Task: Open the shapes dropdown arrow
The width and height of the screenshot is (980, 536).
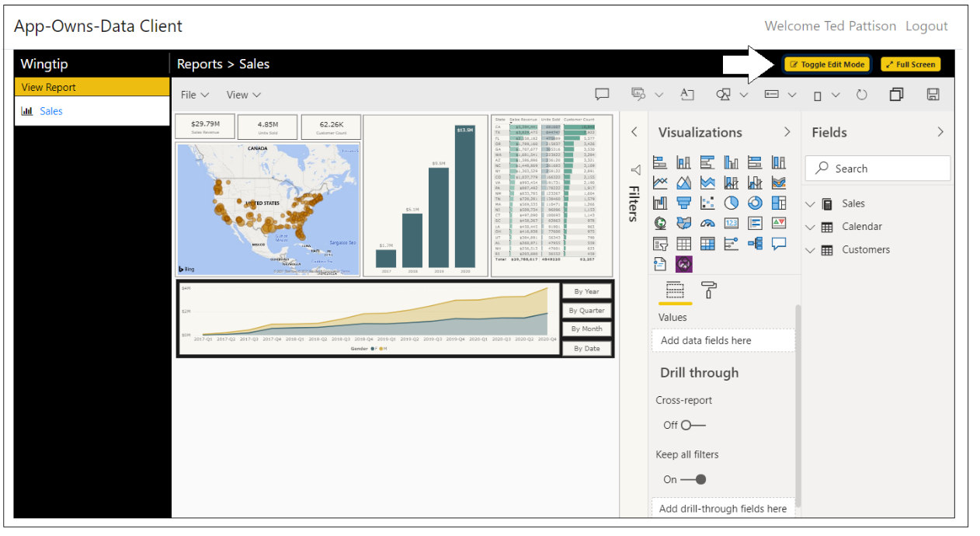Action: coord(743,95)
